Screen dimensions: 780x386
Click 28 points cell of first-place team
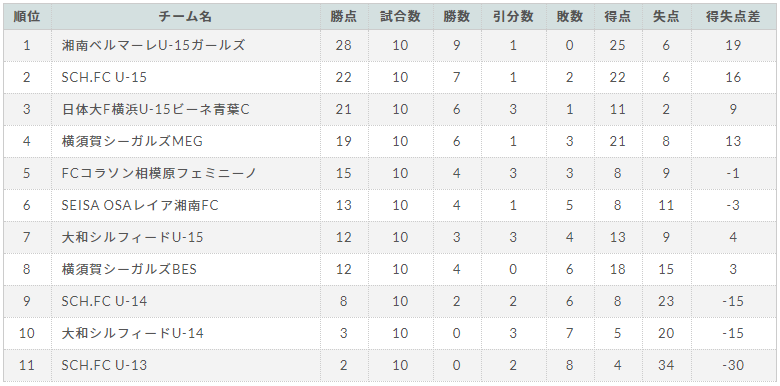[344, 45]
